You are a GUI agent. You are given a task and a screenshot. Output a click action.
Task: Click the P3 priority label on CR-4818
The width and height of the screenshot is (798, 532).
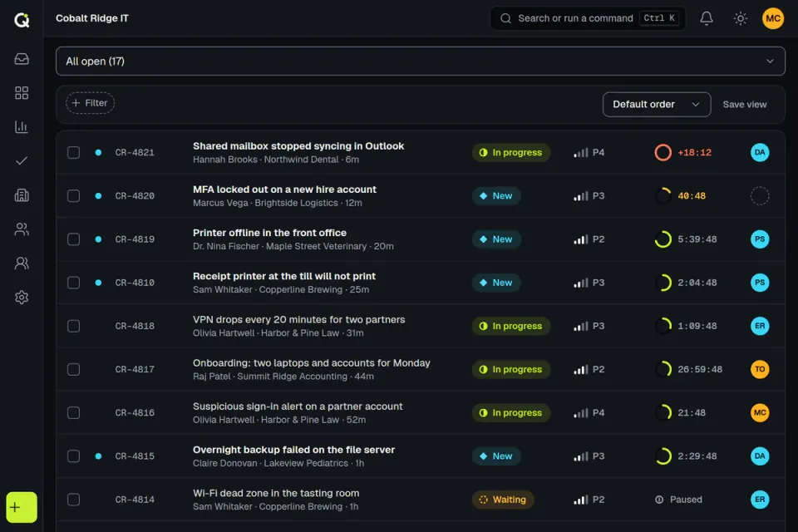click(x=598, y=326)
